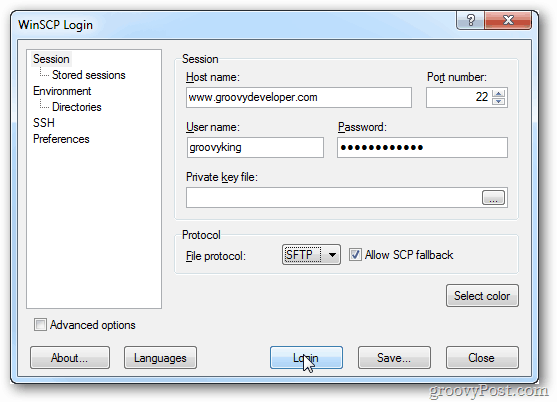Click the Save... button
This screenshot has width=557, height=402.
[394, 358]
